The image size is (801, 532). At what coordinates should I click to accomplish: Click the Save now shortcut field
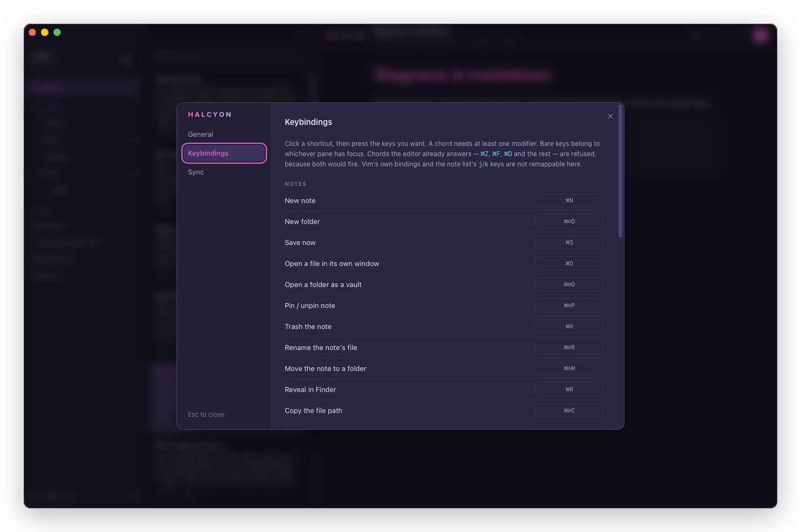tap(569, 242)
